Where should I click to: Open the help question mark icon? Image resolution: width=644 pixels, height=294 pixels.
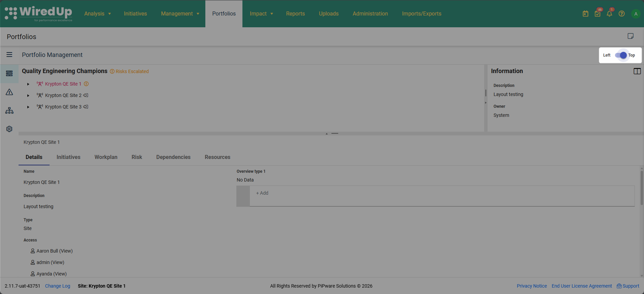622,14
